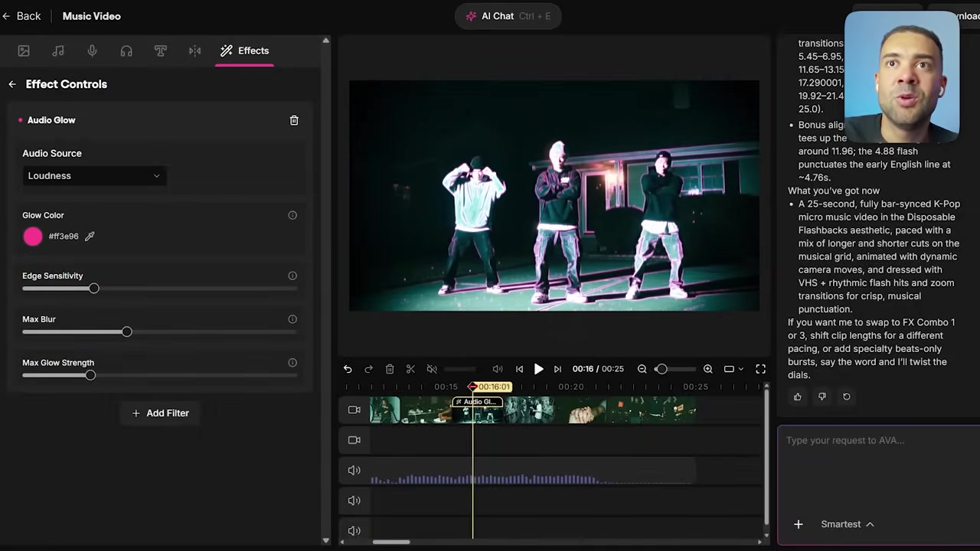Select the audio waveform clip
Image resolution: width=980 pixels, height=551 pixels.
point(532,471)
